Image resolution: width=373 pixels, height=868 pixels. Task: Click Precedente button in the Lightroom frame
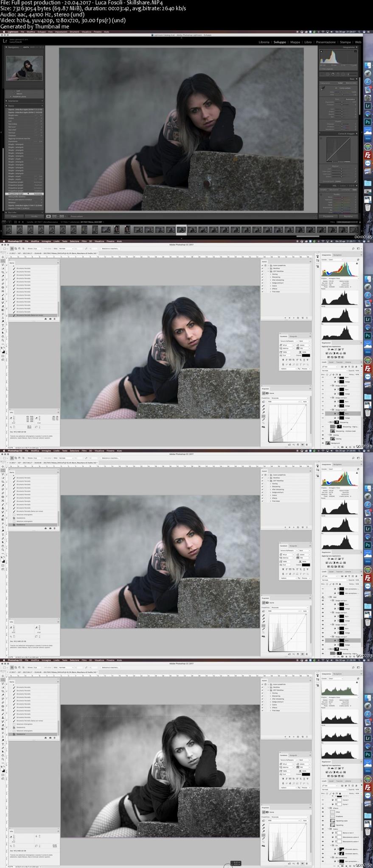tap(328, 216)
